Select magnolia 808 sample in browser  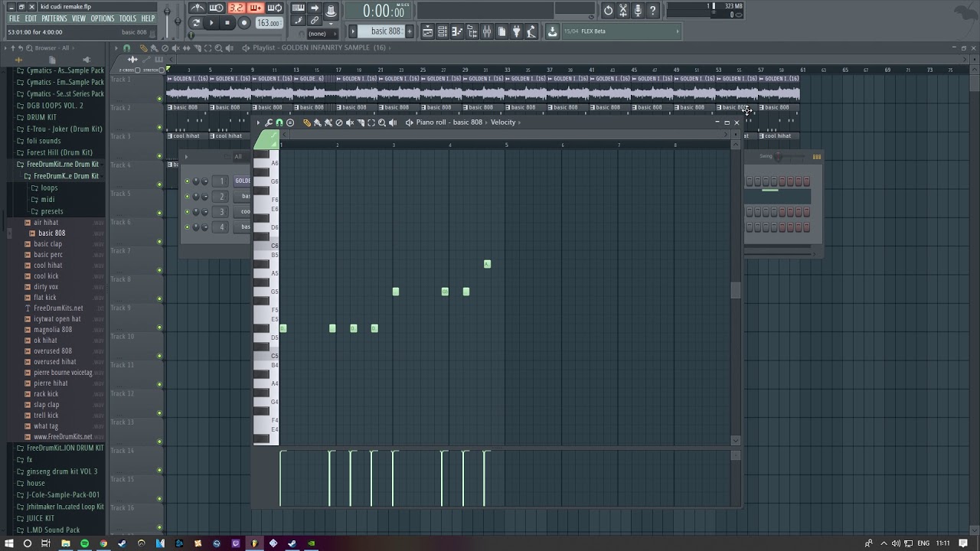[53, 330]
